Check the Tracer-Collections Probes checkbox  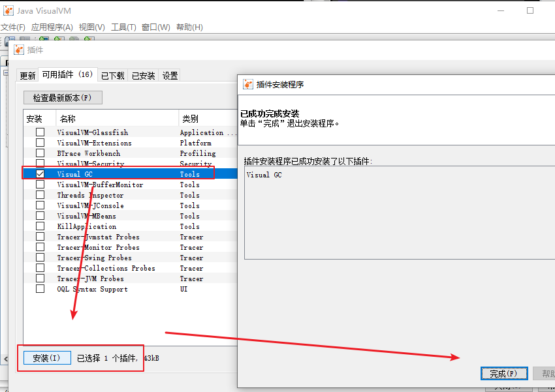[40, 268]
